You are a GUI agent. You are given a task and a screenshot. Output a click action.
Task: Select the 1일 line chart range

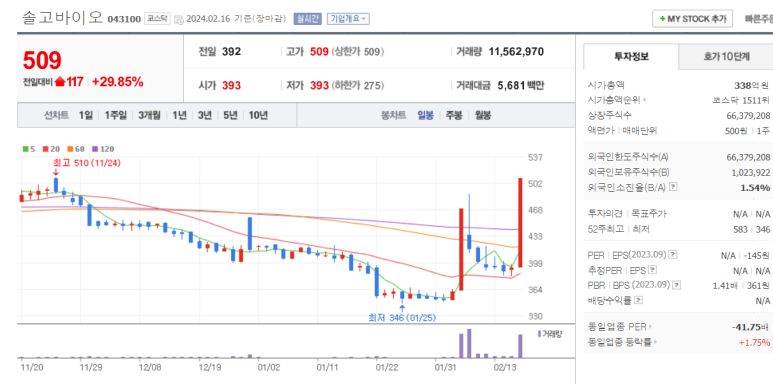click(85, 115)
